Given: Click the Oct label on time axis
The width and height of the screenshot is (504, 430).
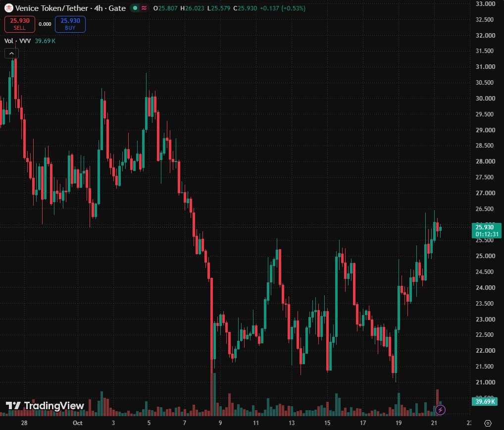Looking at the screenshot, I should point(77,423).
